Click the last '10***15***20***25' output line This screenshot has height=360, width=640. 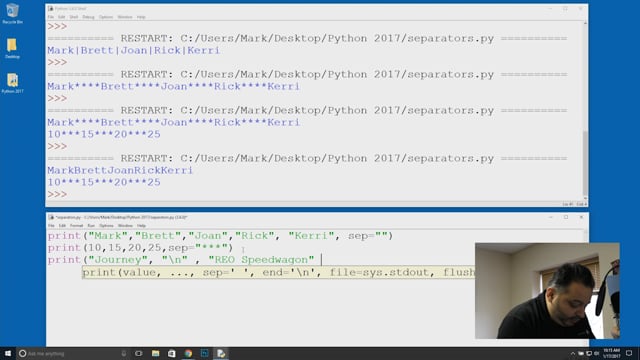[104, 182]
